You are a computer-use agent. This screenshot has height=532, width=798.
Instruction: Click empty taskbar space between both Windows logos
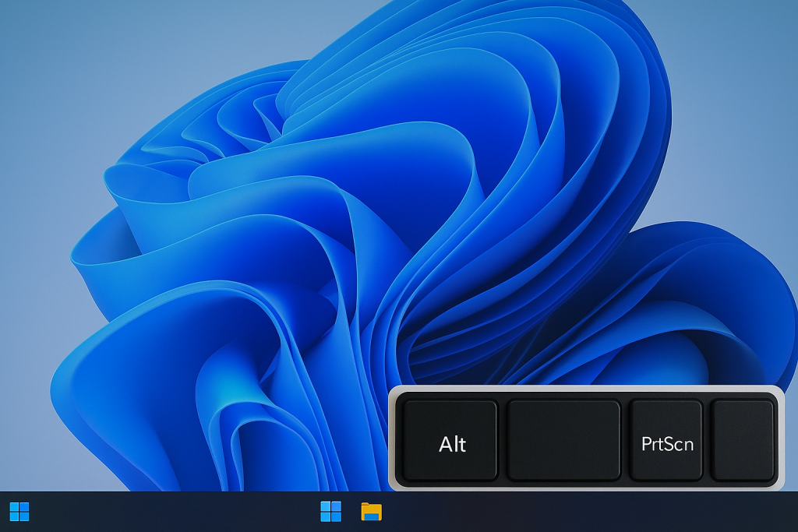tap(171, 512)
